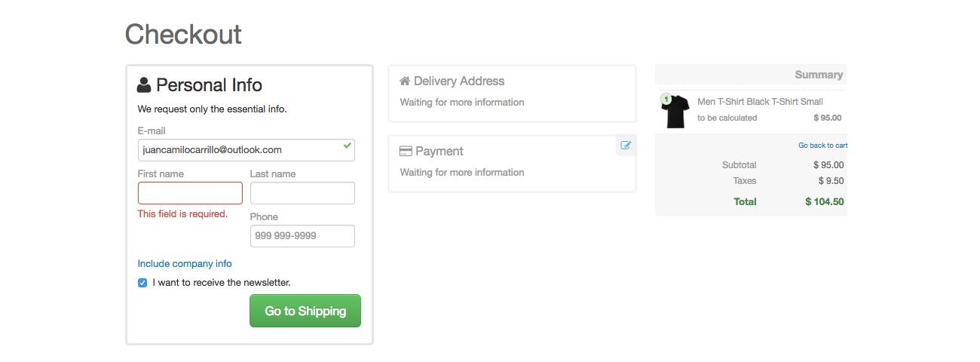Click the quantity badge on the T-shirt image
This screenshot has height=362, width=980.
tap(666, 99)
